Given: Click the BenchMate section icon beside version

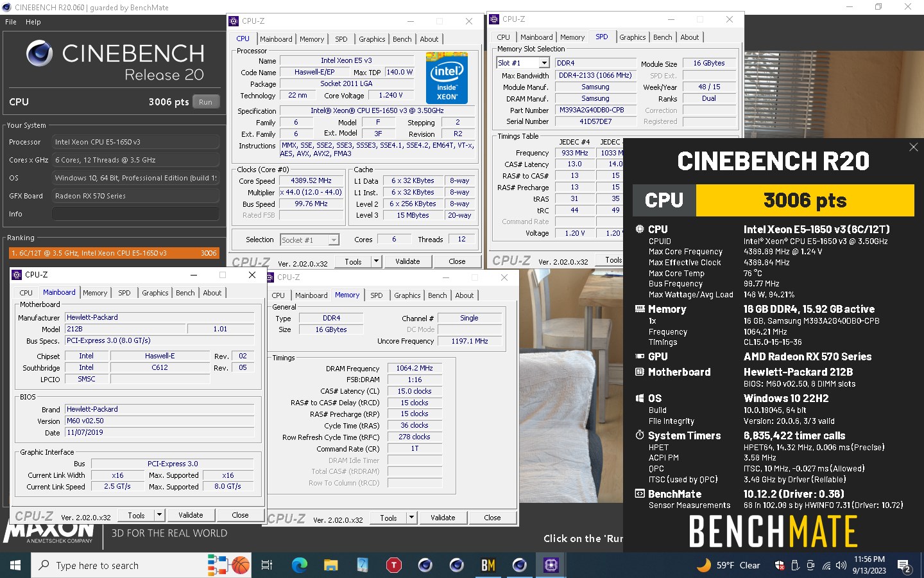Looking at the screenshot, I should 640,494.
